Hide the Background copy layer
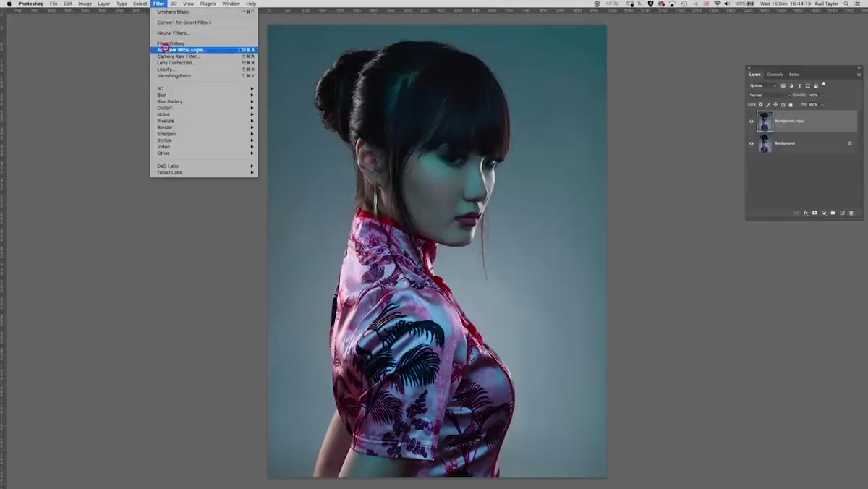 click(x=752, y=122)
